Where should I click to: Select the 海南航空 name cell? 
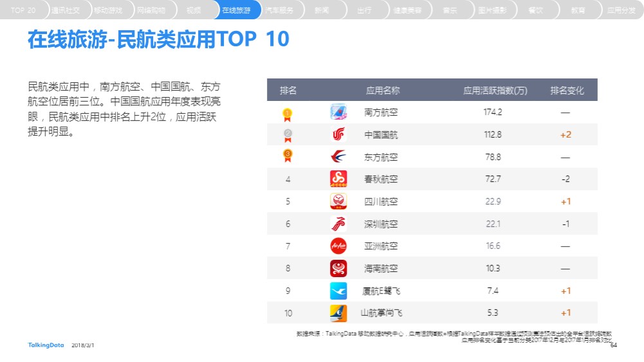click(381, 268)
